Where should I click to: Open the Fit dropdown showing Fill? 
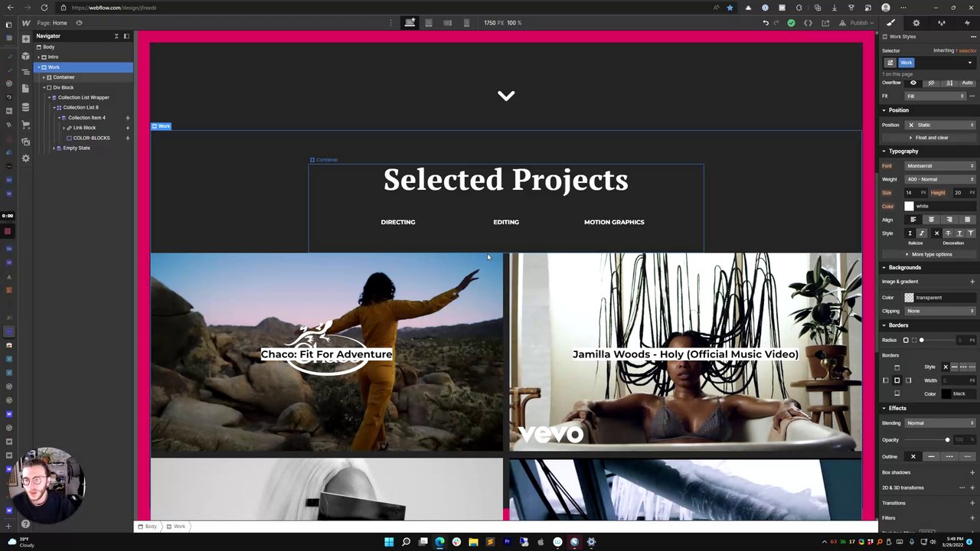(x=936, y=96)
